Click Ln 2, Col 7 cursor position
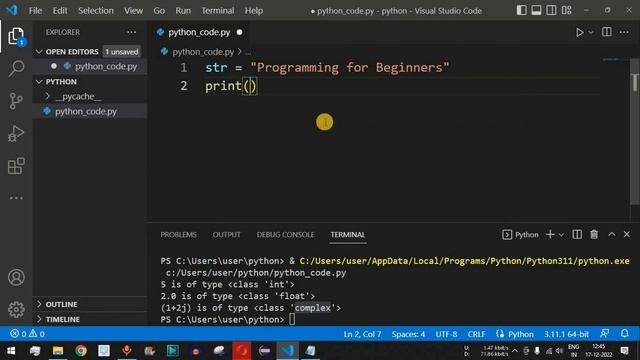Image resolution: width=640 pixels, height=360 pixels. [x=362, y=334]
